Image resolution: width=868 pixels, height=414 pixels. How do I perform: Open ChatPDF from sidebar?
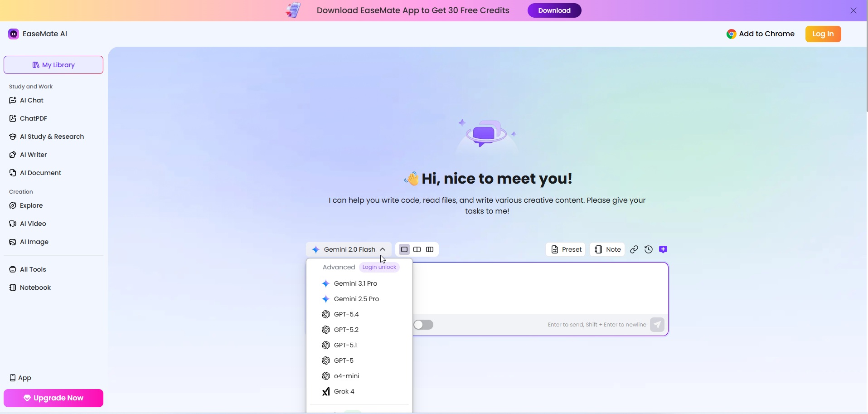click(x=28, y=118)
